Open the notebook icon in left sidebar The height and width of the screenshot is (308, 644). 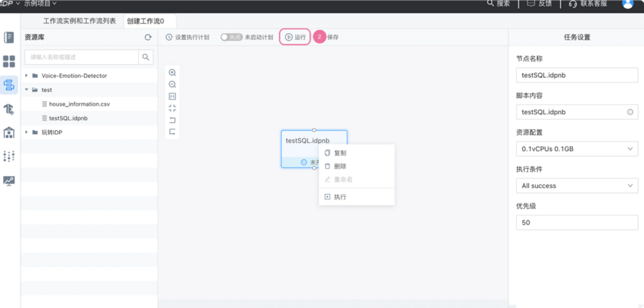click(x=9, y=38)
